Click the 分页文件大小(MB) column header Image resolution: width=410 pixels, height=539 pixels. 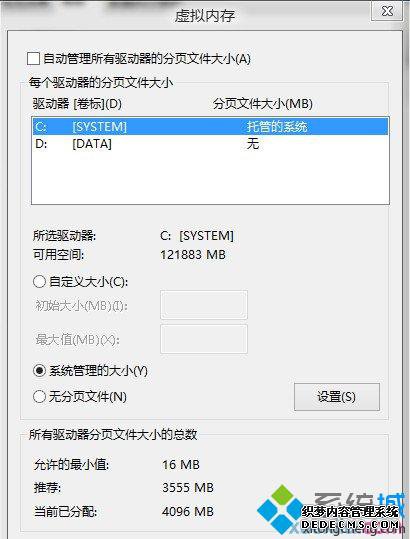263,103
